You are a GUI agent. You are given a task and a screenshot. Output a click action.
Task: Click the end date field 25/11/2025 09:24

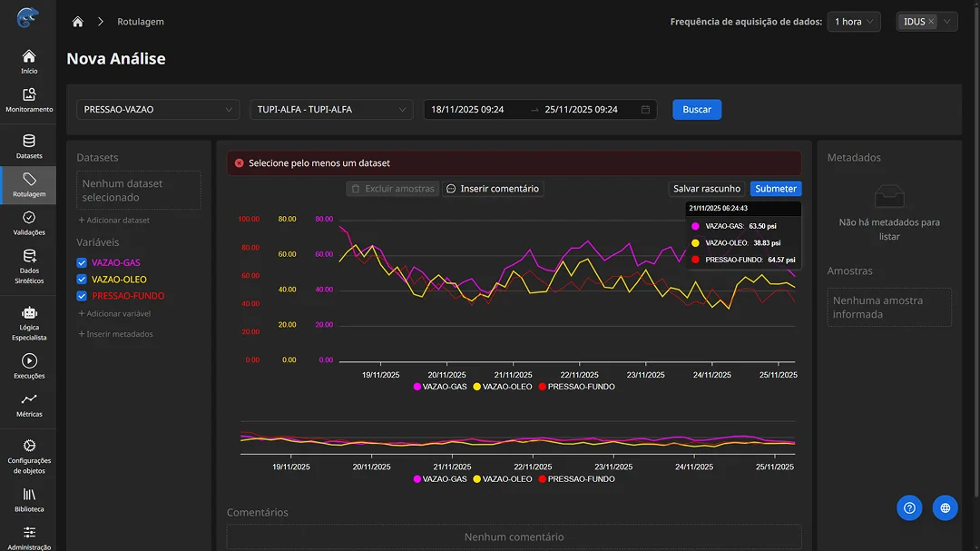point(582,110)
